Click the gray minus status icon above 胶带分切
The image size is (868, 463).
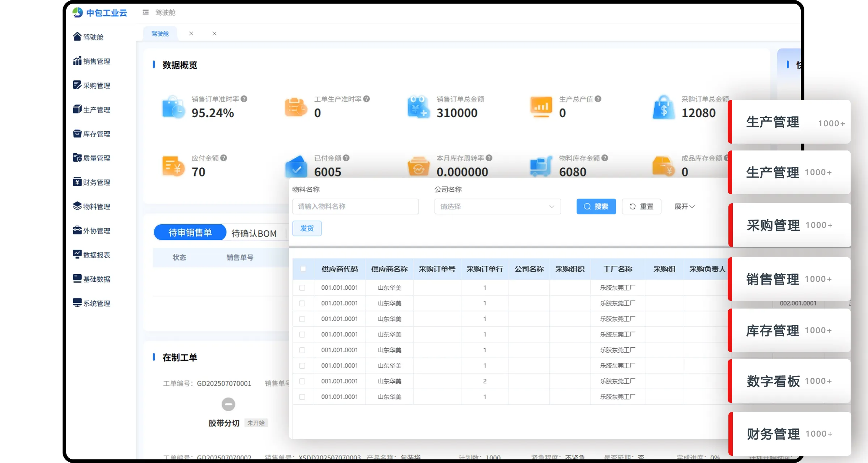pos(228,404)
